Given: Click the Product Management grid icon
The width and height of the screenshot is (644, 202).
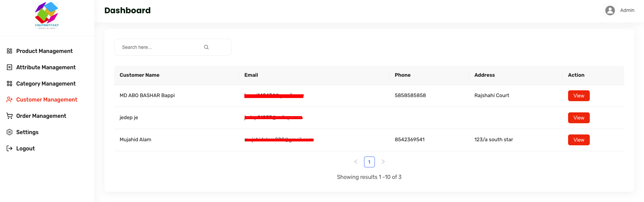Looking at the screenshot, I should coord(9,51).
